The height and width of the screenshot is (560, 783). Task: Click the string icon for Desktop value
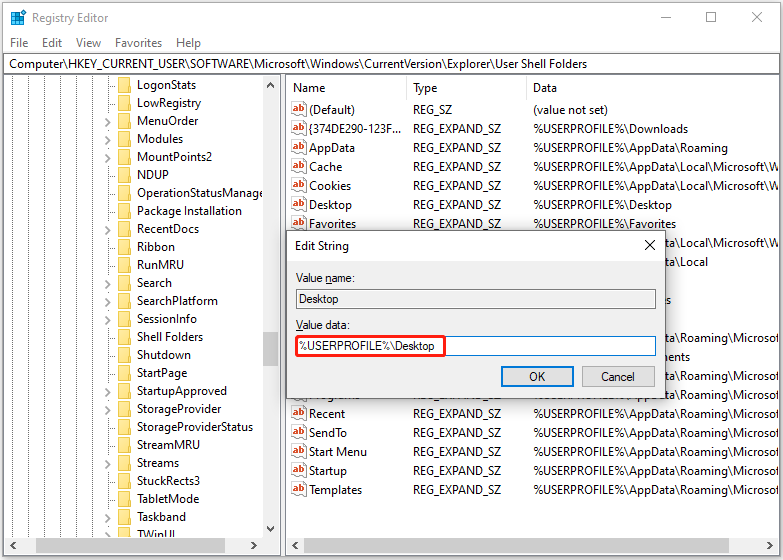pyautogui.click(x=299, y=204)
